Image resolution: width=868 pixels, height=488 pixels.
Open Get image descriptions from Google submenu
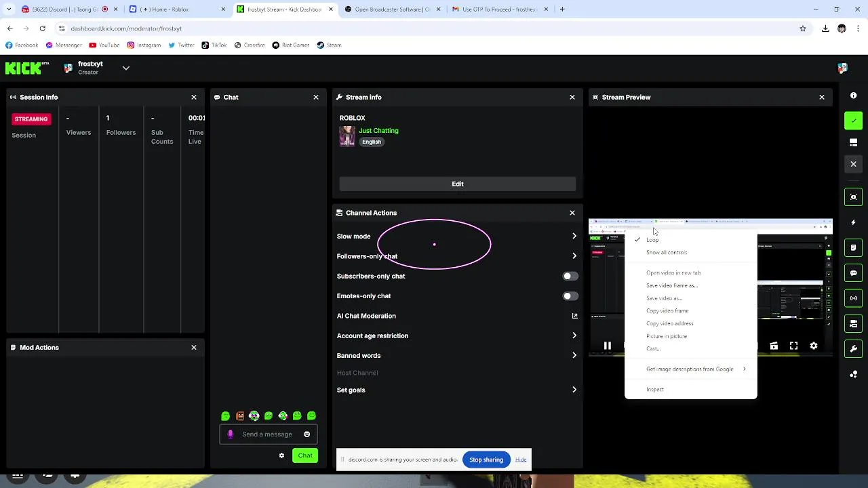690,369
